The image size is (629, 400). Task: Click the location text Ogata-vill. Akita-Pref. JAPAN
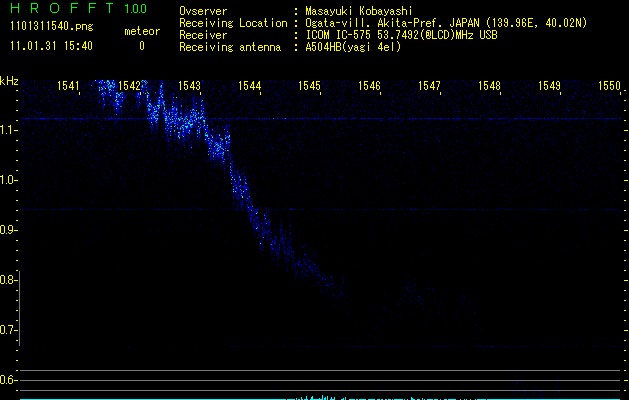point(393,23)
